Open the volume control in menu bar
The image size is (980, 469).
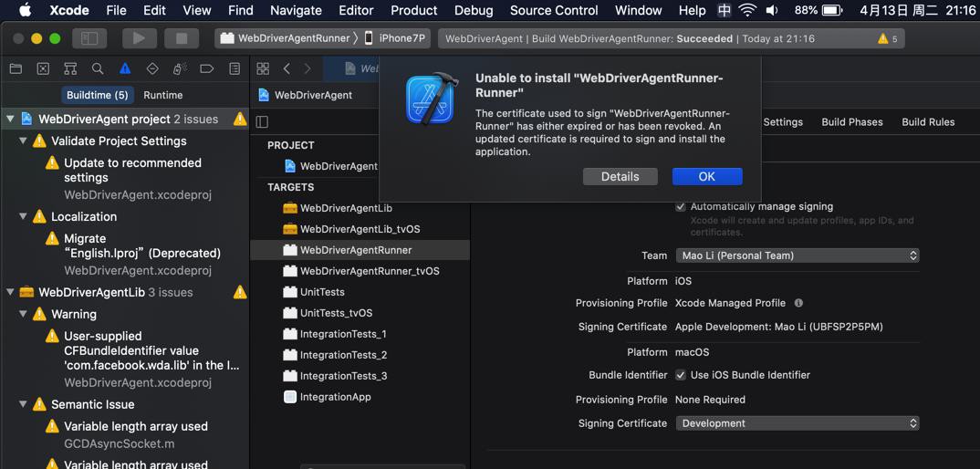coord(773,10)
